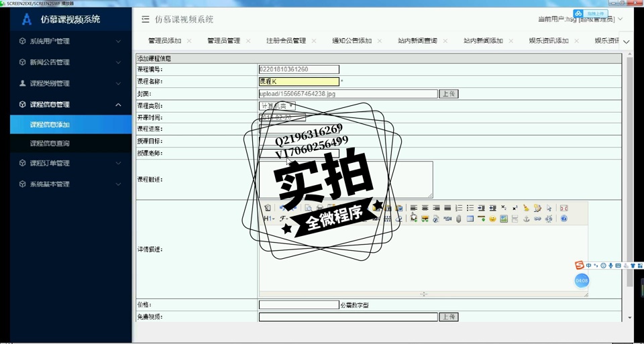Viewport: 644px width, 344px height.
Task: Apply center alignment in editor toolbar
Action: click(425, 208)
